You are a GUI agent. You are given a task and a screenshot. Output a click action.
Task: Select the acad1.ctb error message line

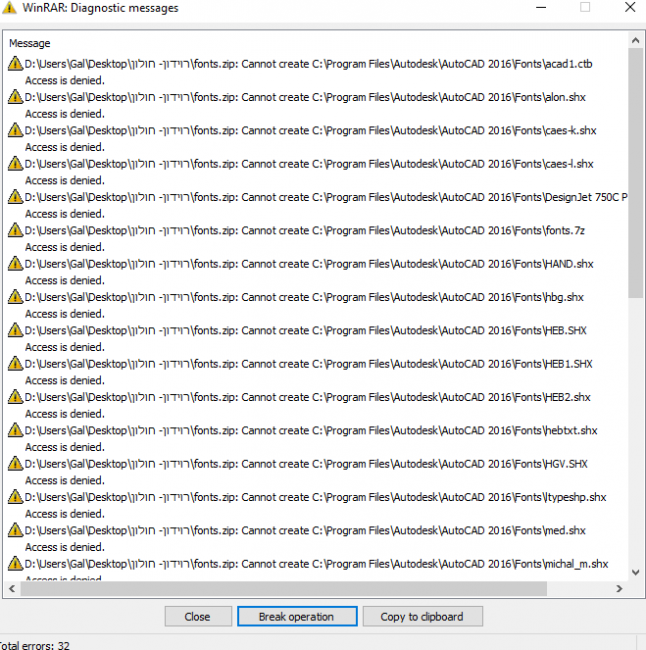[x=308, y=64]
